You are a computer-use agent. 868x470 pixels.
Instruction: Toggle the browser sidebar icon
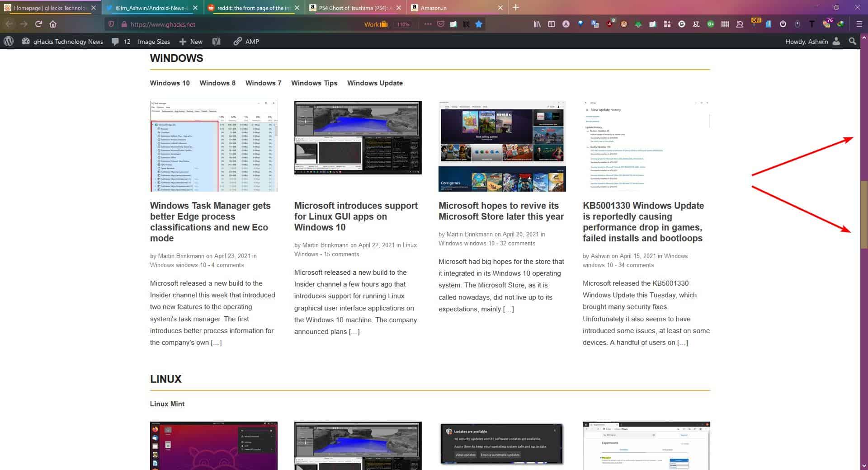[x=552, y=24]
